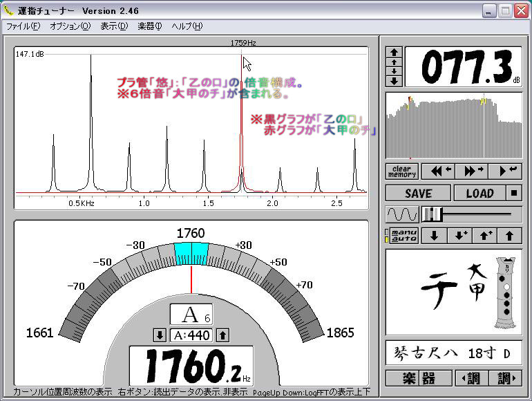Click the 琴古尺八 18寸 D instrument label
Image resolution: width=532 pixels, height=401 pixels.
point(454,353)
